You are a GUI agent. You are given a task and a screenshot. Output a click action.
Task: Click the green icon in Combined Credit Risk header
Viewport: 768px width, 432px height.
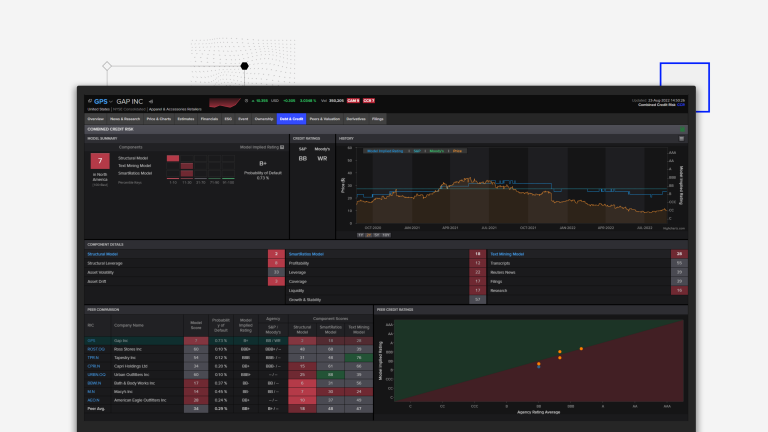pos(683,129)
